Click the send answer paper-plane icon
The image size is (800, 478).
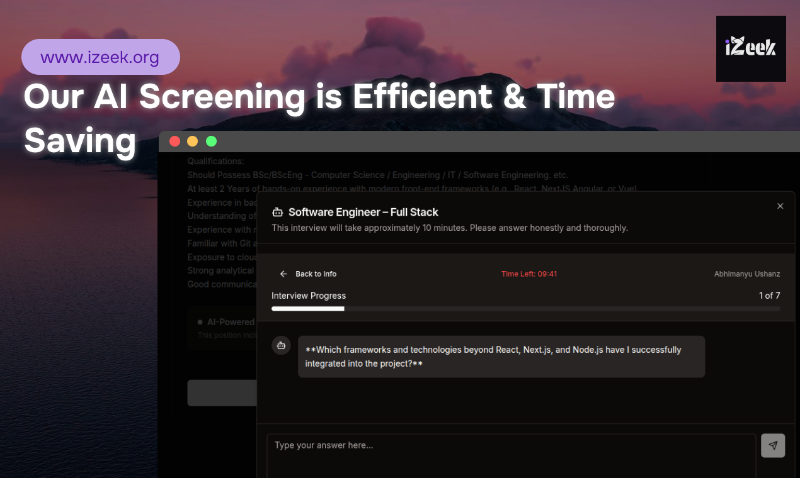click(772, 446)
